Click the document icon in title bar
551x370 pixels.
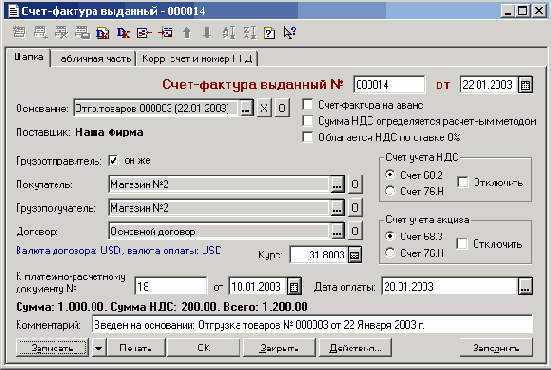click(x=13, y=11)
